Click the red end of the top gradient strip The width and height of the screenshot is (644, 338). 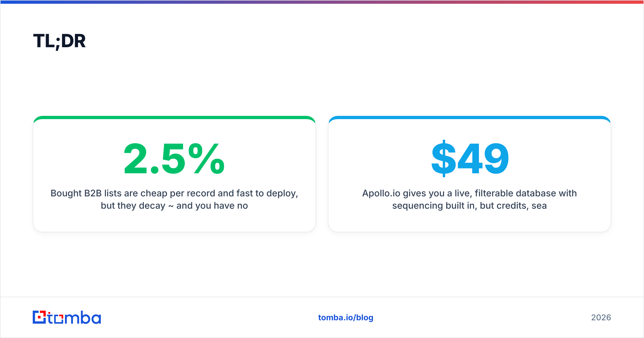point(628,2)
